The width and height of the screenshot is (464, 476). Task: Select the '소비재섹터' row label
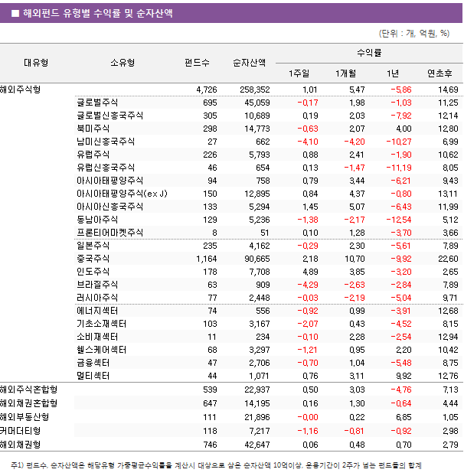pyautogui.click(x=97, y=337)
